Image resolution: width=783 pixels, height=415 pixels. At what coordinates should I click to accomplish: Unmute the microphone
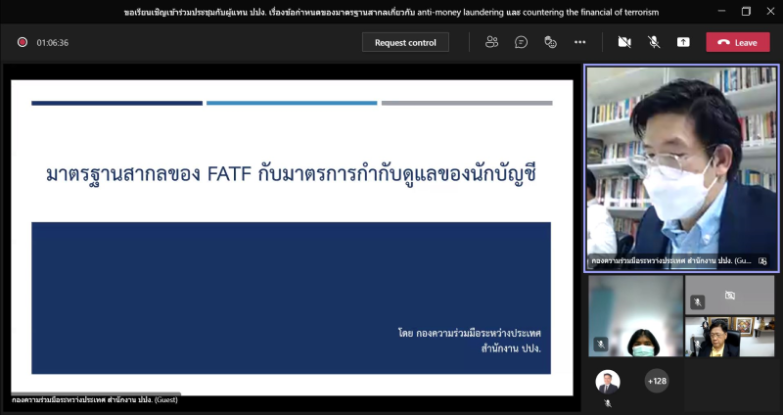[x=654, y=42]
